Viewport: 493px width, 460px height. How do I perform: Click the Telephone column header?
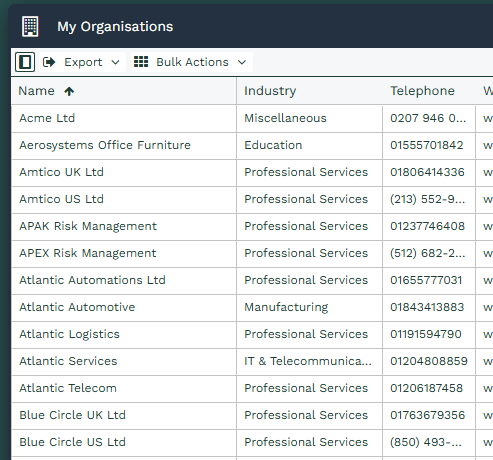click(x=422, y=91)
